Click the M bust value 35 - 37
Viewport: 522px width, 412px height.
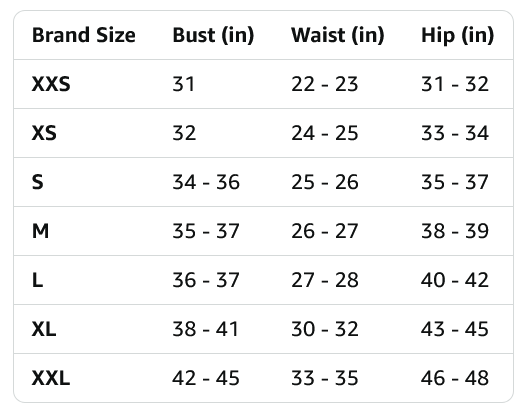pos(206,231)
